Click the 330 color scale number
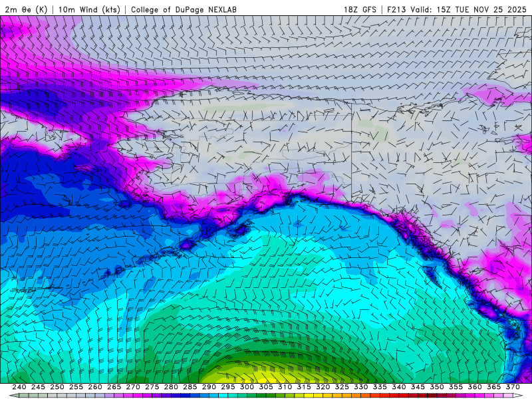532x399 pixels. point(361,387)
